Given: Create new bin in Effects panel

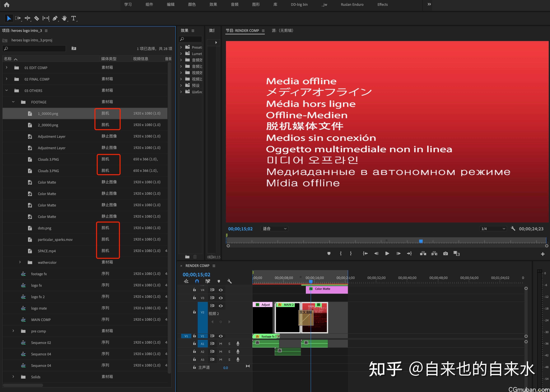Looking at the screenshot, I should click(x=187, y=257).
